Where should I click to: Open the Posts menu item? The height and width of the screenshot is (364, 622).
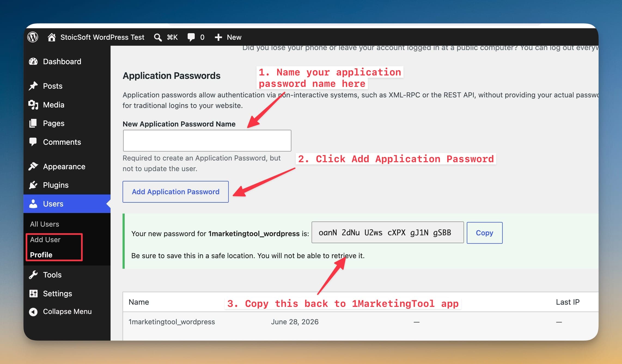coord(53,86)
